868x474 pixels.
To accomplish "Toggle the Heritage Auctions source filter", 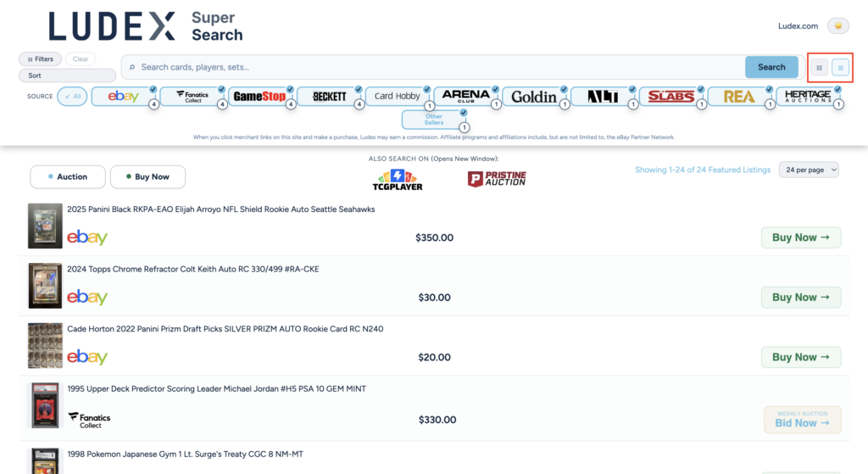I will coord(808,97).
